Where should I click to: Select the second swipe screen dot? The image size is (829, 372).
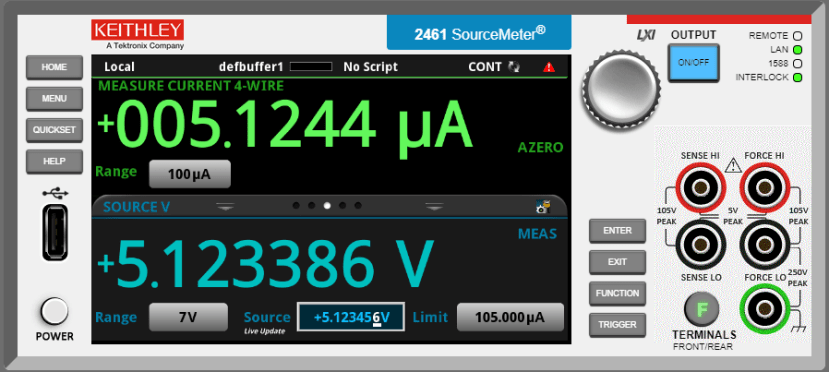[311, 206]
